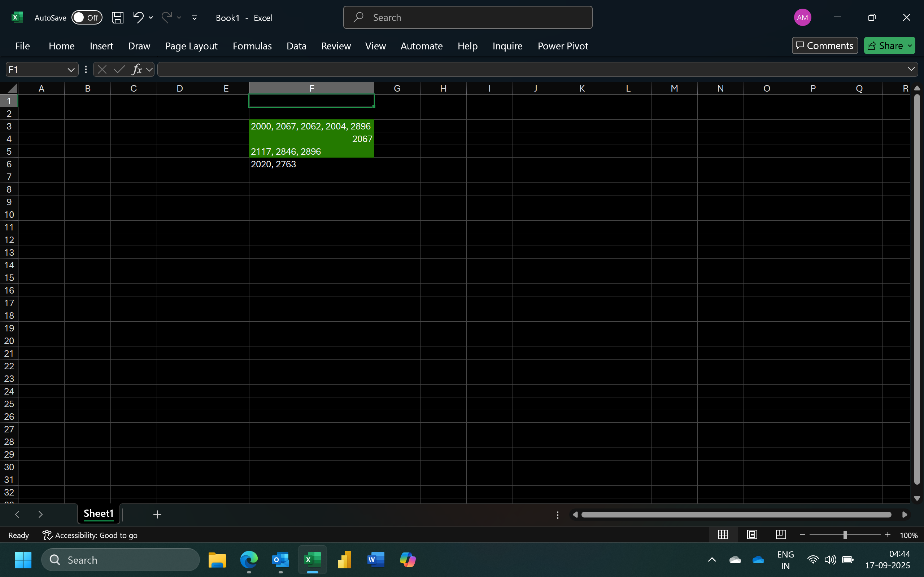The image size is (924, 577).
Task: Toggle the AutoSave switch
Action: 87,18
